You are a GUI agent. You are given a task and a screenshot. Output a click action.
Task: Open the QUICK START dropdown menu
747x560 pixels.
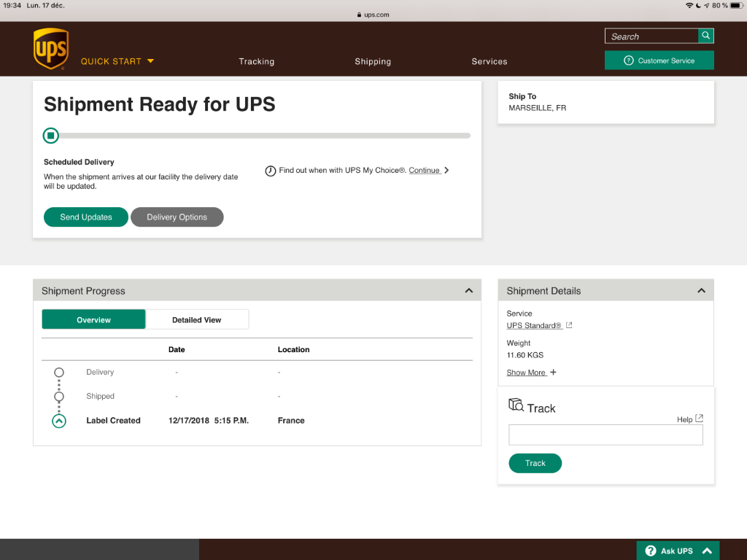(x=117, y=61)
